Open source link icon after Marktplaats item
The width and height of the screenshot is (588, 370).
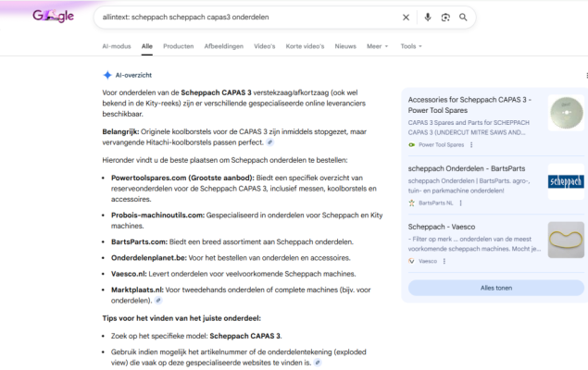click(x=158, y=301)
